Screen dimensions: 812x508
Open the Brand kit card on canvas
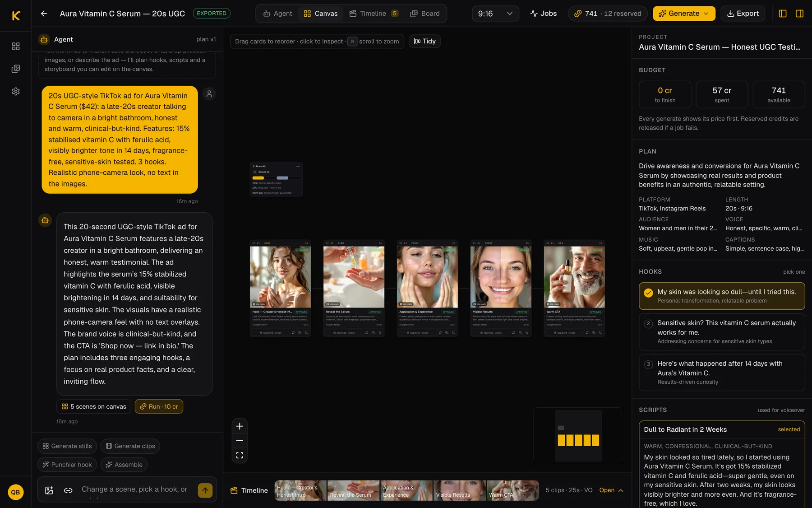[x=276, y=179]
